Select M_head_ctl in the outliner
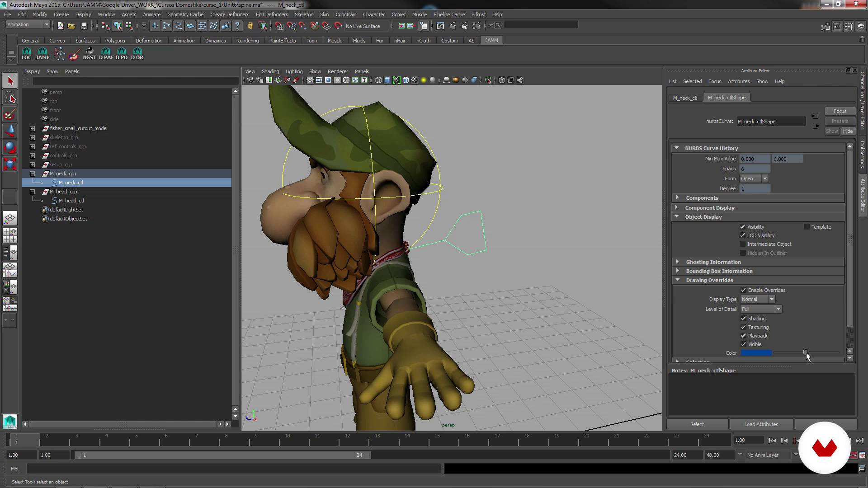 (x=71, y=201)
